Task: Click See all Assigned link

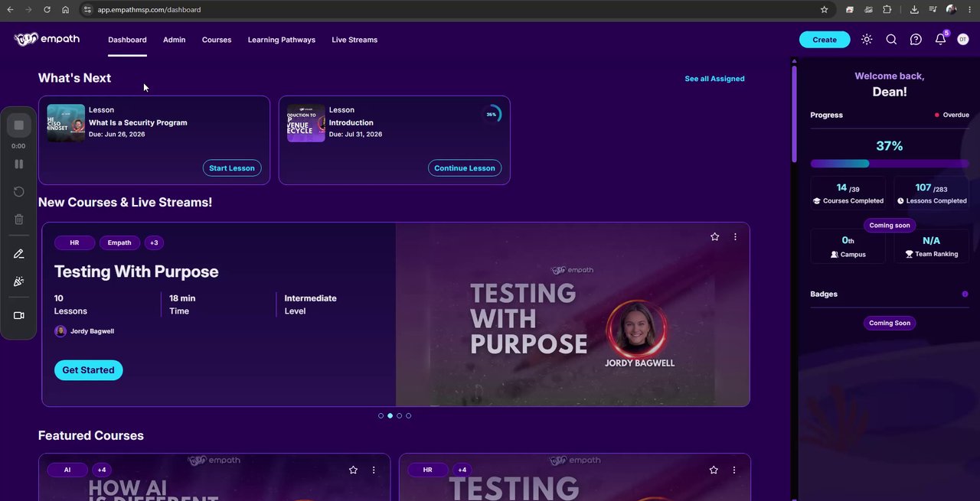Action: pyautogui.click(x=714, y=79)
